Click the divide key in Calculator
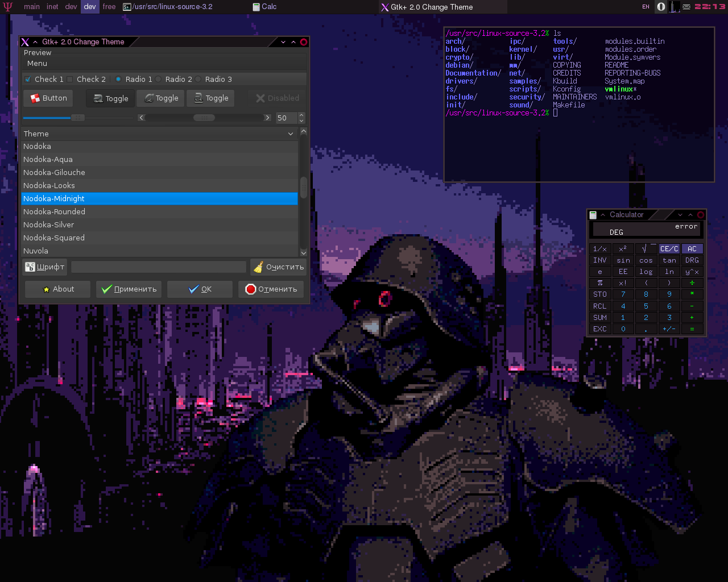The image size is (728, 582). (x=692, y=283)
